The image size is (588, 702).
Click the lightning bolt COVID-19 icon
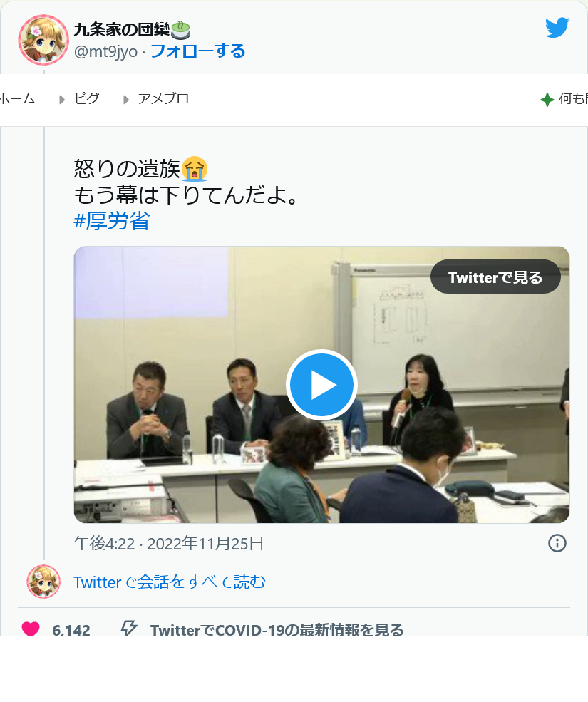click(129, 628)
